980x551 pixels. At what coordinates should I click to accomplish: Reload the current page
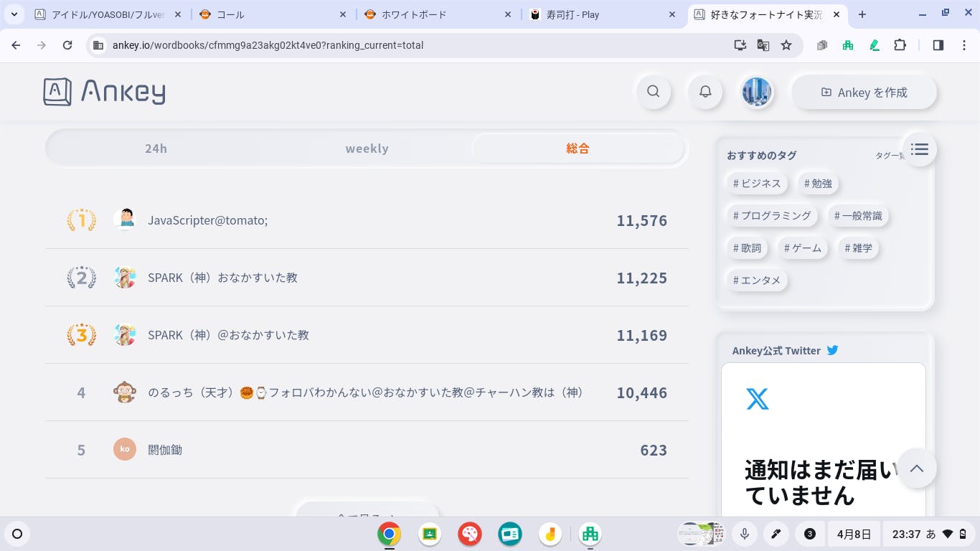tap(67, 45)
